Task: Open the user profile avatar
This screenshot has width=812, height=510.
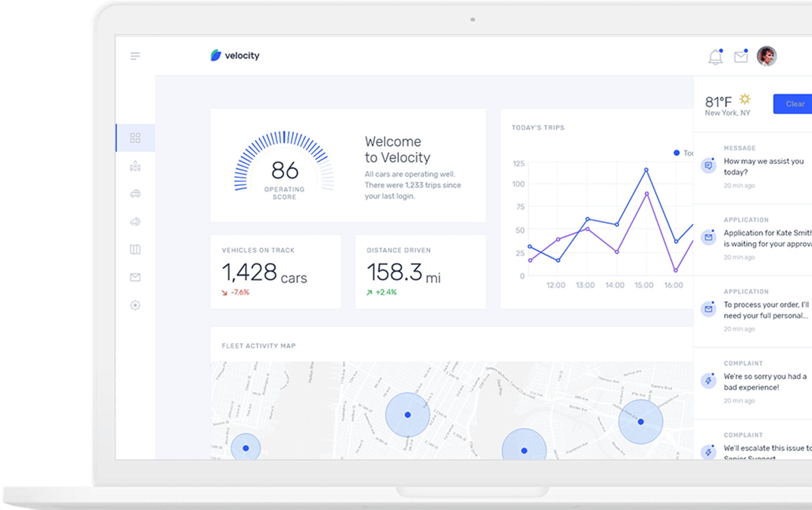Action: click(767, 56)
